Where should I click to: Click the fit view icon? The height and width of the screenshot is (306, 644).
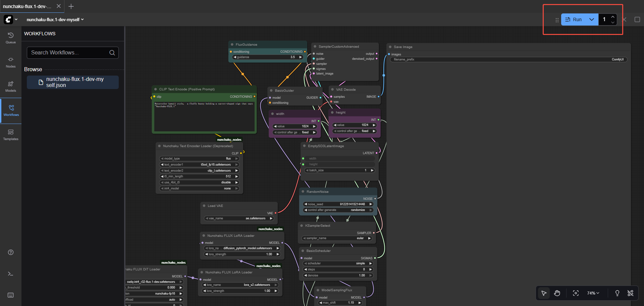(576, 293)
